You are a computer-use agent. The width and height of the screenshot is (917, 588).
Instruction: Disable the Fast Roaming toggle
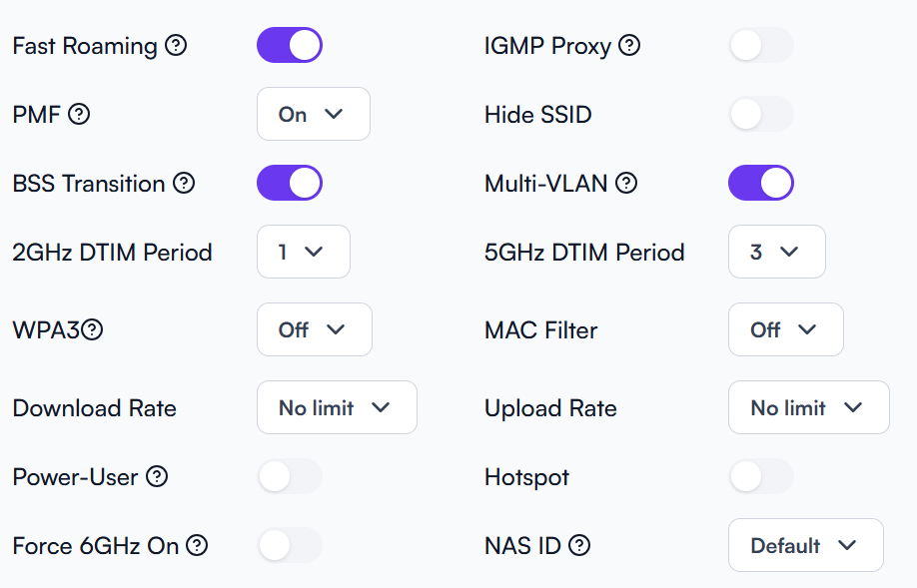[290, 45]
